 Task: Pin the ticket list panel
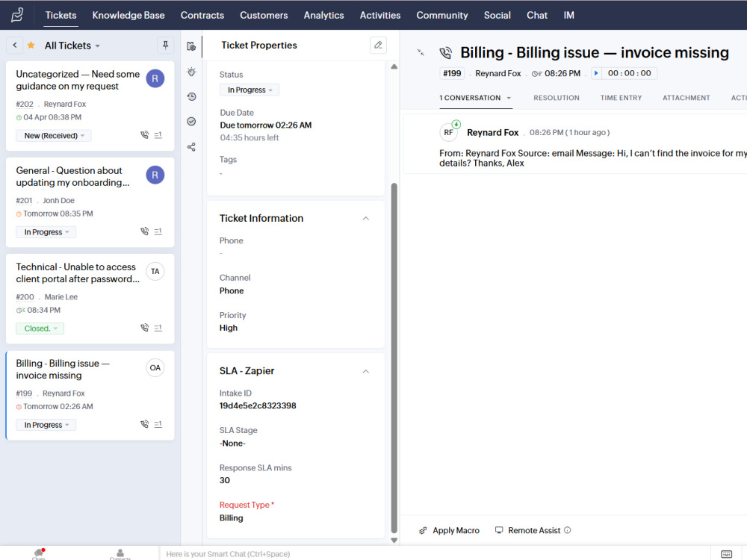(165, 46)
